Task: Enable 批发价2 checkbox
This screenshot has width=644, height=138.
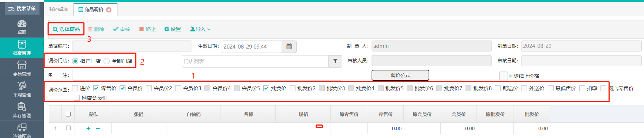Action: tap(293, 88)
